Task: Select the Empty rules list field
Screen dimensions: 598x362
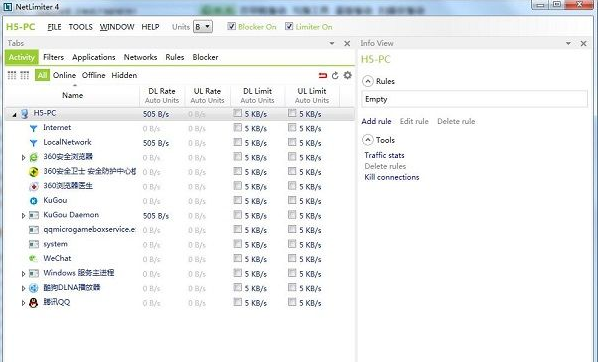Action: (x=474, y=99)
